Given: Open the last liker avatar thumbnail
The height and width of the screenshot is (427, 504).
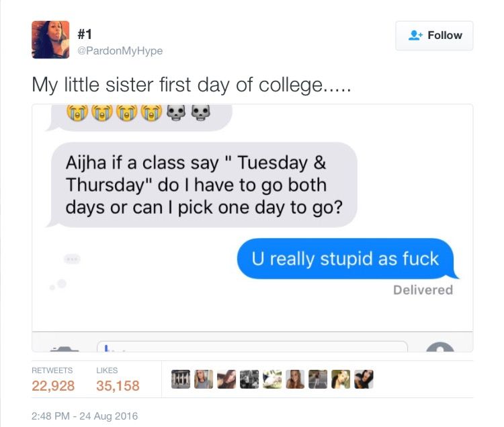Looking at the screenshot, I should 364,379.
